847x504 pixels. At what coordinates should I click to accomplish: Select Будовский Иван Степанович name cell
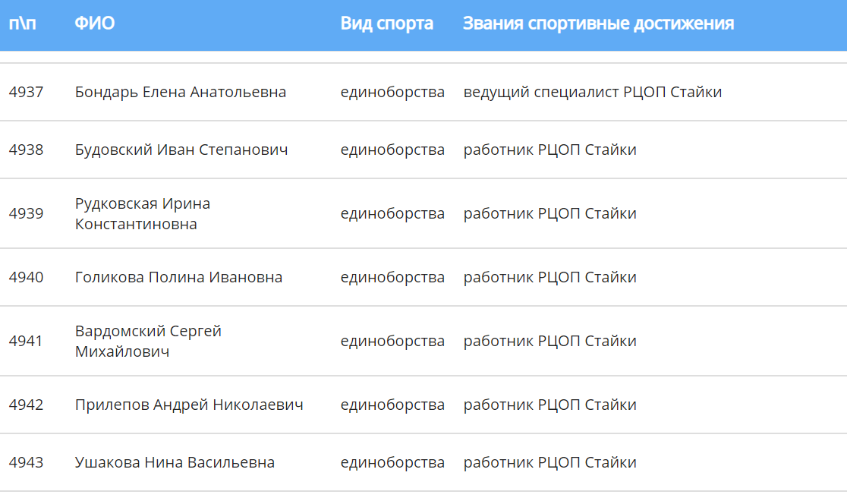click(x=181, y=150)
